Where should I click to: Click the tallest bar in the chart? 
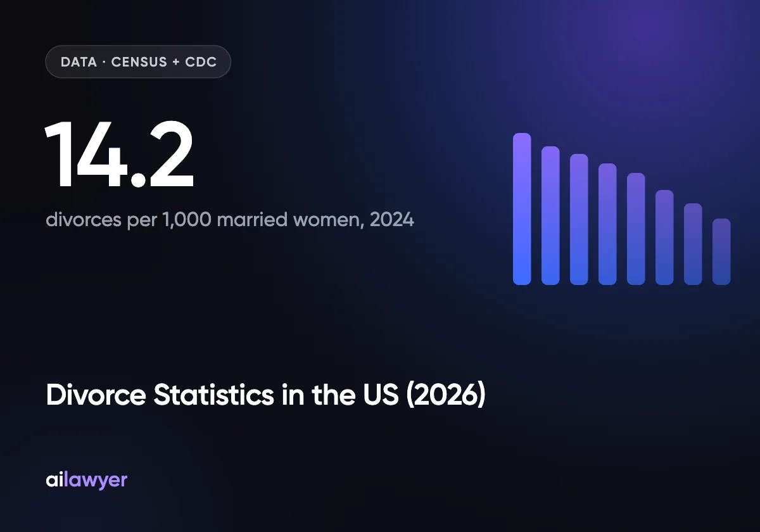pos(522,209)
